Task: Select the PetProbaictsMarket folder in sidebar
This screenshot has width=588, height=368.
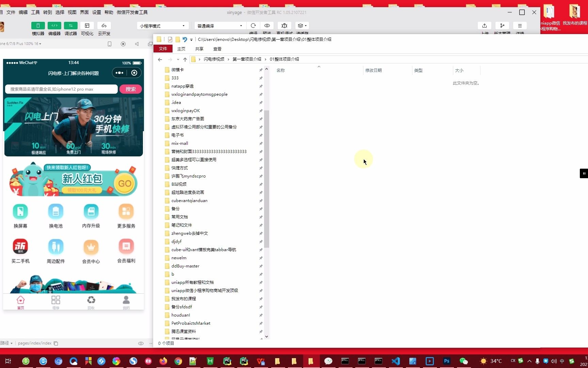Action: pyautogui.click(x=191, y=323)
